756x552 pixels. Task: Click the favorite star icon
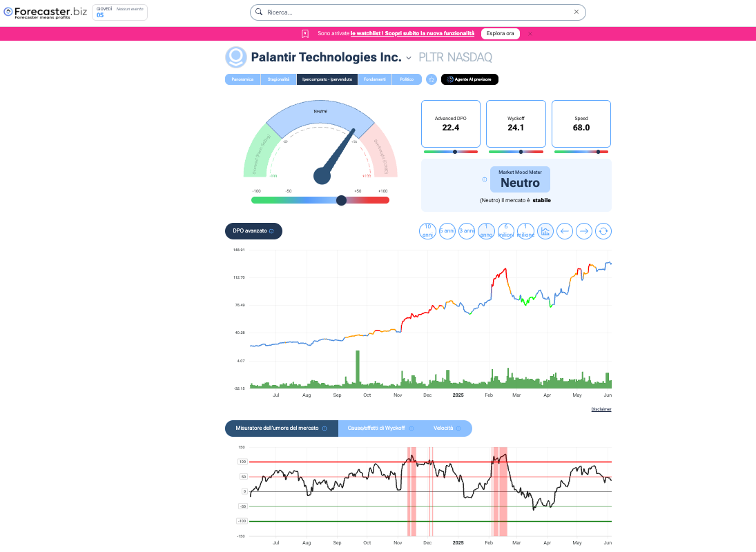[x=432, y=79]
